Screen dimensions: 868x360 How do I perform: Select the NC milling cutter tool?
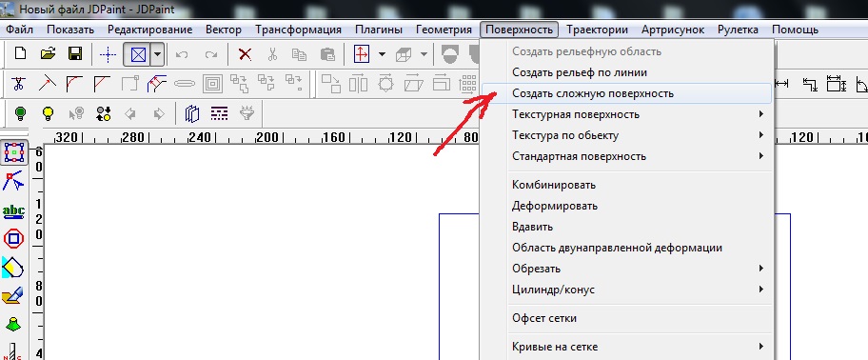coord(13,351)
